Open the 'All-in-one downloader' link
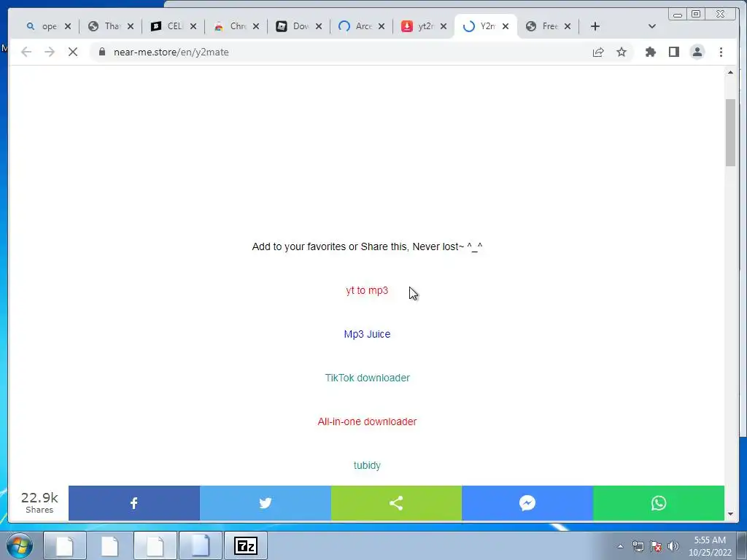 pos(367,421)
